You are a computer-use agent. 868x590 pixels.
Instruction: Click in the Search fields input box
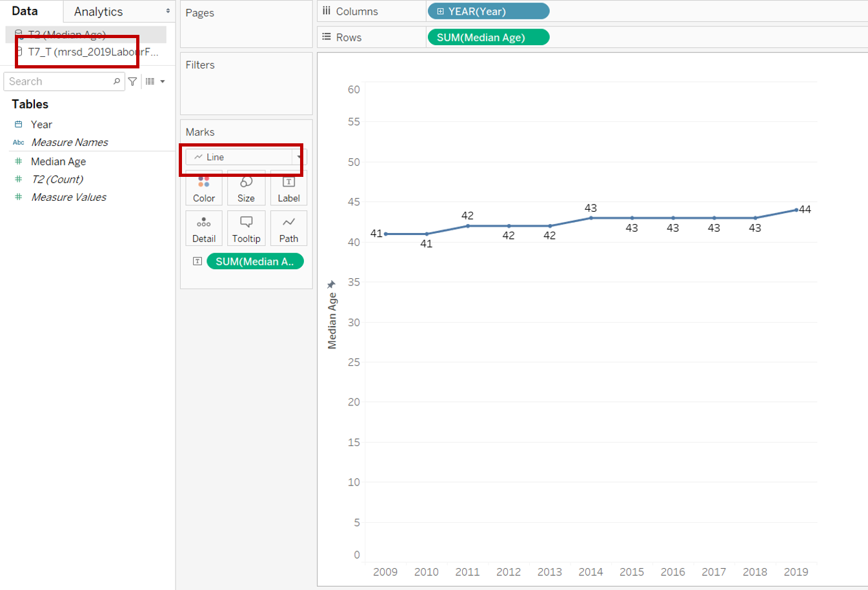[x=58, y=81]
